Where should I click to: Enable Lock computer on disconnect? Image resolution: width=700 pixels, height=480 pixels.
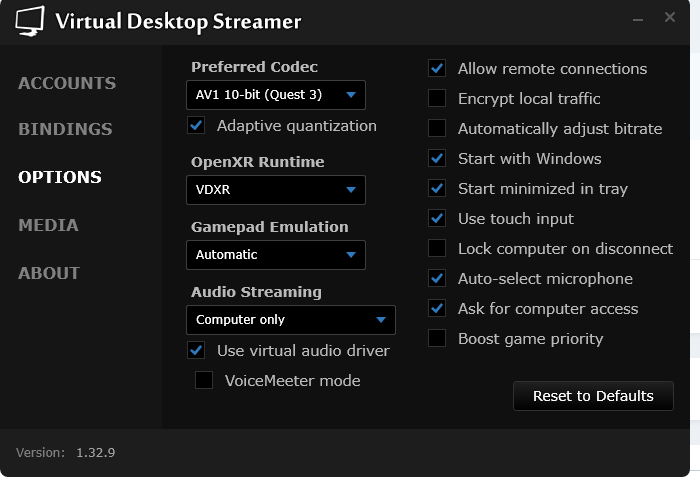(x=437, y=248)
